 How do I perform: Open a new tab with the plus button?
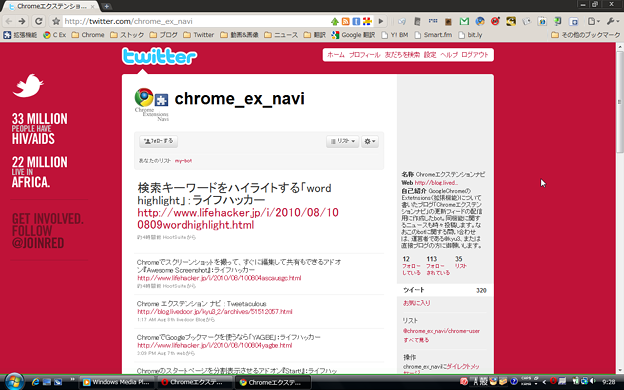(106, 6)
